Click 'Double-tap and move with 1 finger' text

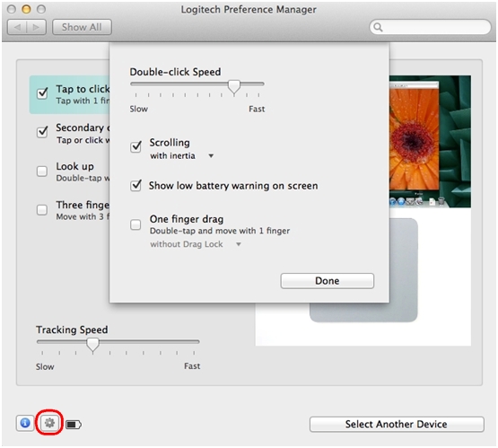tap(220, 231)
